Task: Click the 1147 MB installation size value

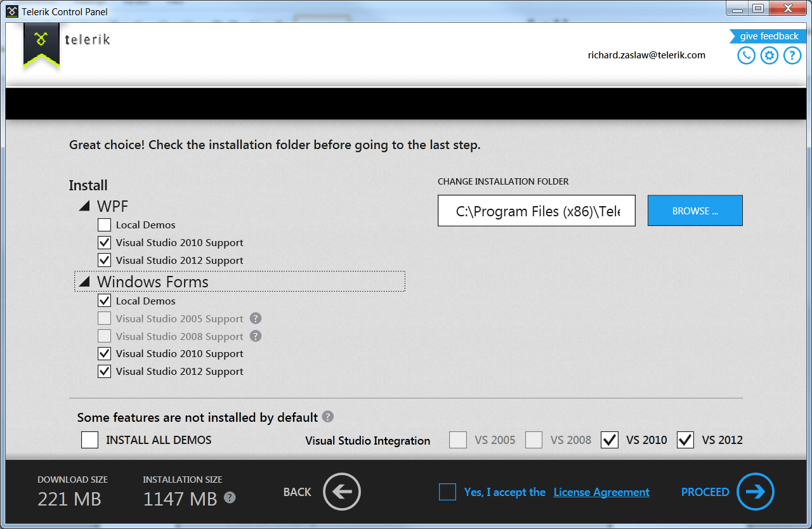Action: click(x=180, y=499)
